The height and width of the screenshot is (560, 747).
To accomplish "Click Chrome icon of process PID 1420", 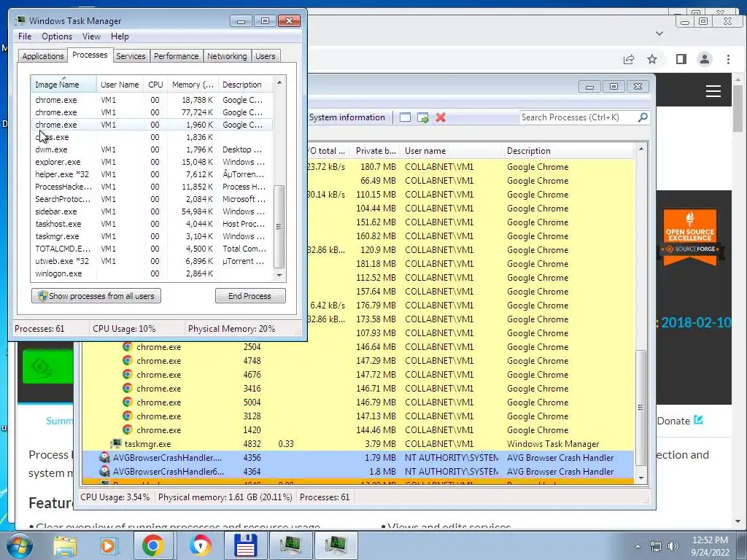I will point(127,429).
